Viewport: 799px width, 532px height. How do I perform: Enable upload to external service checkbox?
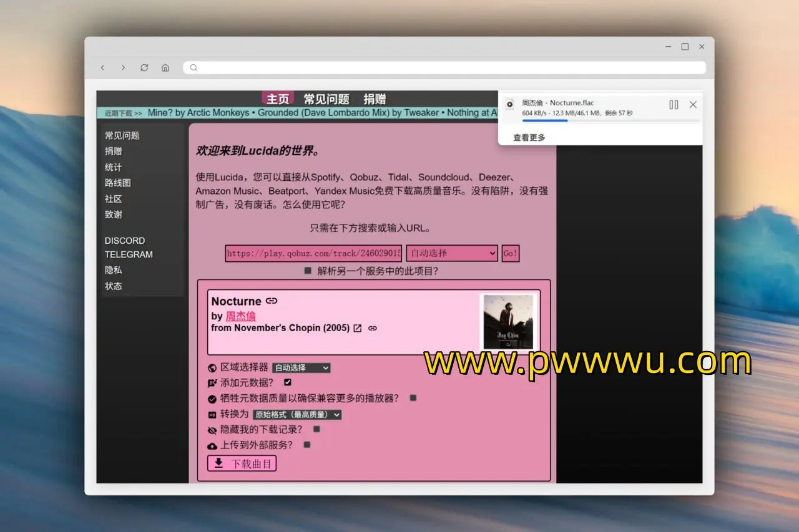tap(306, 445)
